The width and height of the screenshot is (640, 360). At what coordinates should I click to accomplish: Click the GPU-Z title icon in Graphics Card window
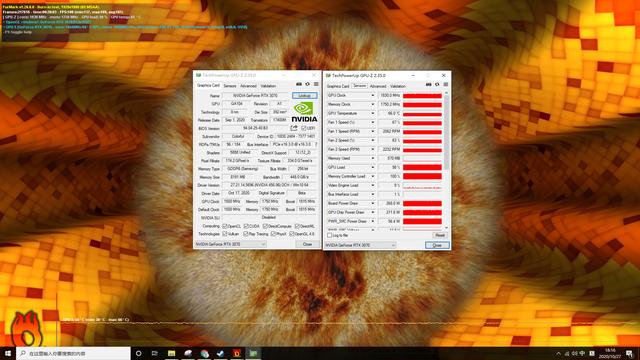198,76
